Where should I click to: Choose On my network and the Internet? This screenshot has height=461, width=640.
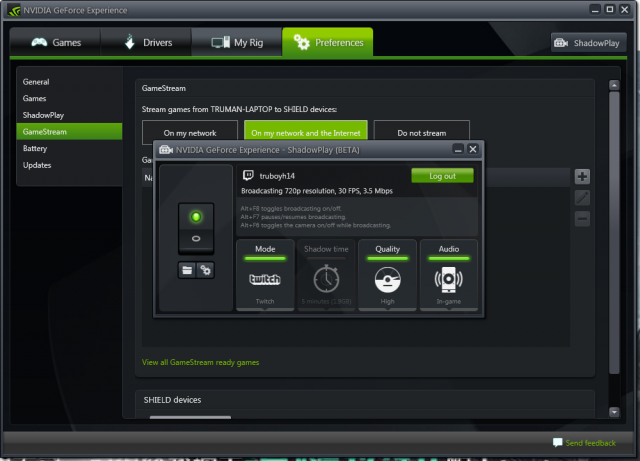pos(306,130)
